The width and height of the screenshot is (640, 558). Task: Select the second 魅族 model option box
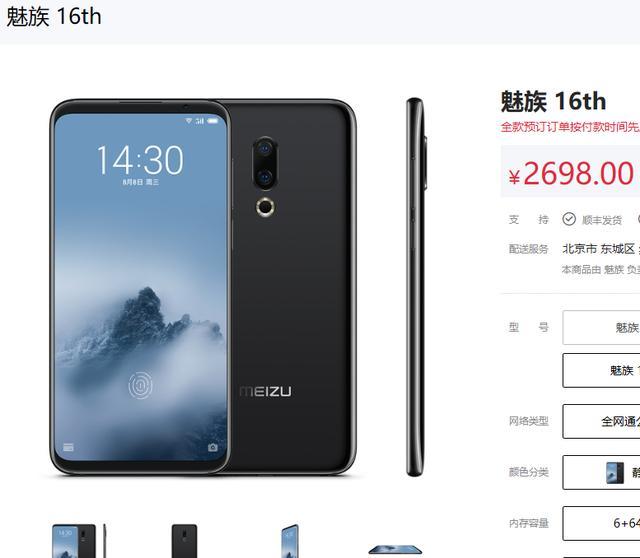(x=601, y=370)
